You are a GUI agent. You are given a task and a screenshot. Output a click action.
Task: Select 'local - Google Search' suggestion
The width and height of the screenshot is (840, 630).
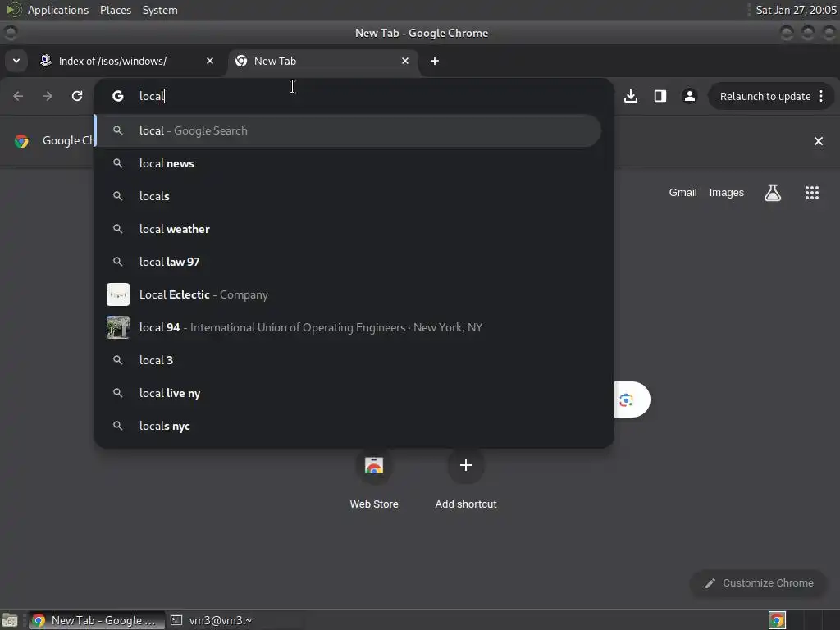(348, 130)
